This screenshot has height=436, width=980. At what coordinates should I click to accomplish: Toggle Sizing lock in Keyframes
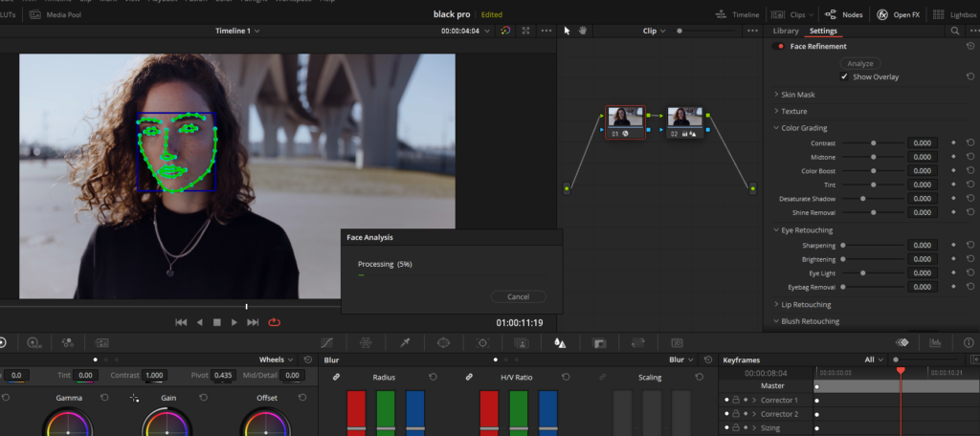tap(736, 428)
